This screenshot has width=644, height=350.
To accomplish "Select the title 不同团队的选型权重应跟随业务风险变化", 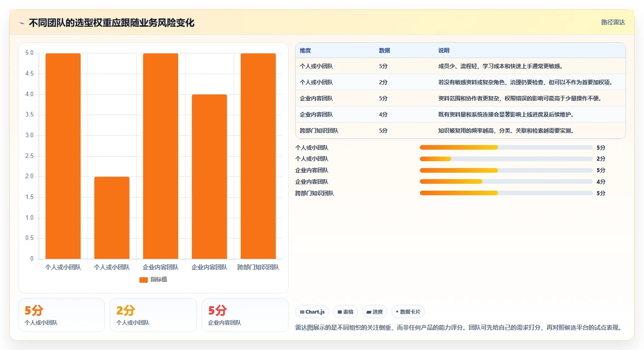I will (x=111, y=23).
